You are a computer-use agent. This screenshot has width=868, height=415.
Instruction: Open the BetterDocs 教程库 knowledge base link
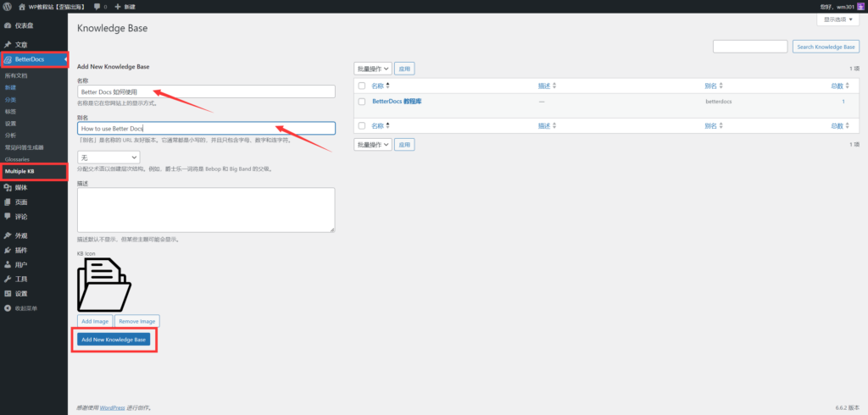(x=397, y=102)
